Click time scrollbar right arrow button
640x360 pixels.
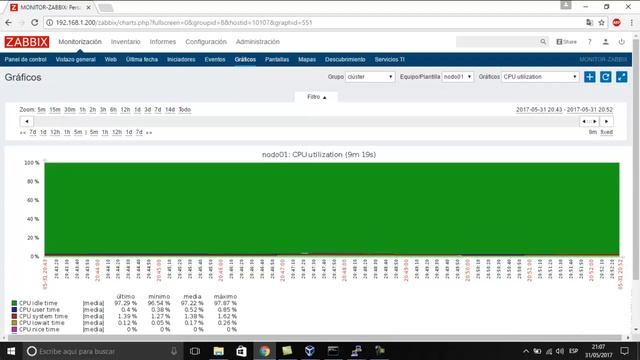pyautogui.click(x=607, y=121)
